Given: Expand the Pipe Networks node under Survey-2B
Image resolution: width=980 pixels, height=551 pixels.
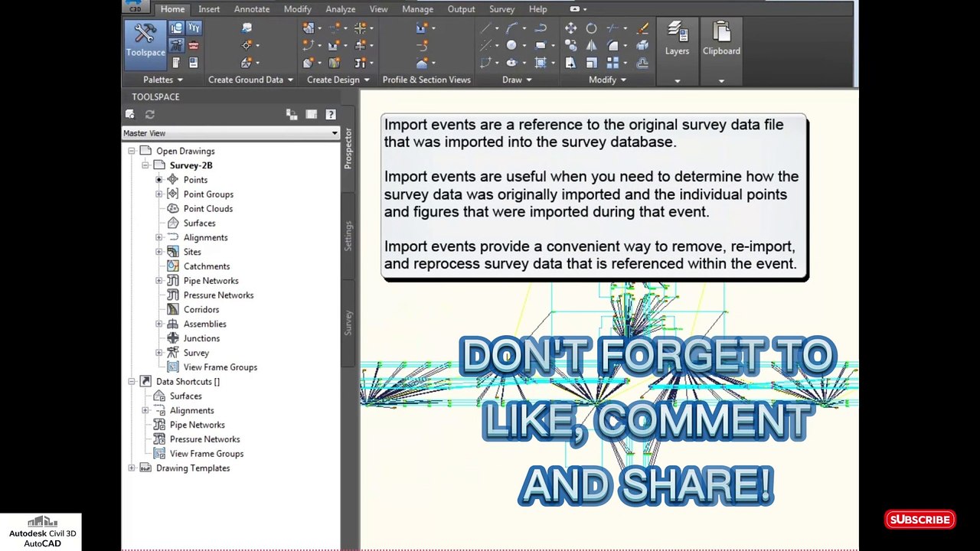Looking at the screenshot, I should tap(158, 281).
